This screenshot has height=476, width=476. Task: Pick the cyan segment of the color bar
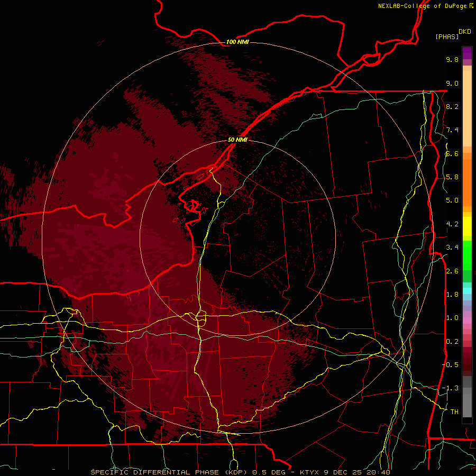tap(467, 291)
